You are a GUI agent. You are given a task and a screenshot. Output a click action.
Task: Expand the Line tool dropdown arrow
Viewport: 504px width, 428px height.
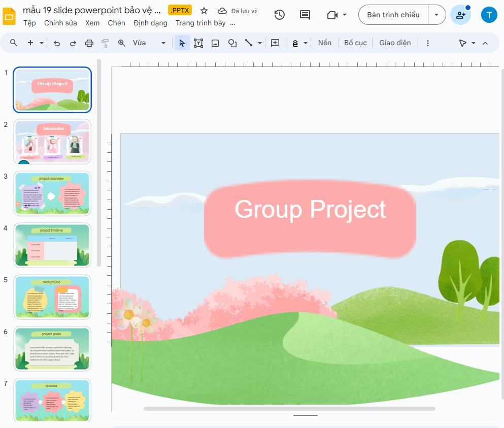point(259,43)
